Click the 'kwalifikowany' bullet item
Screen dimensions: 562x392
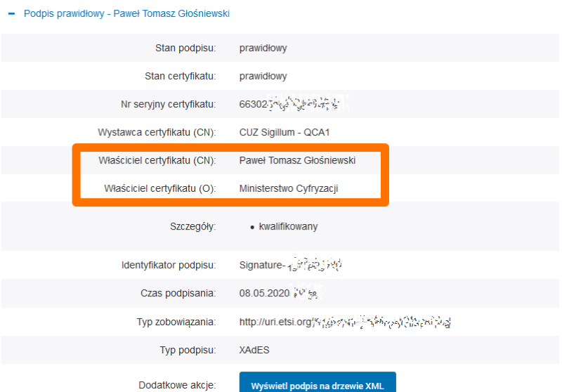point(288,226)
